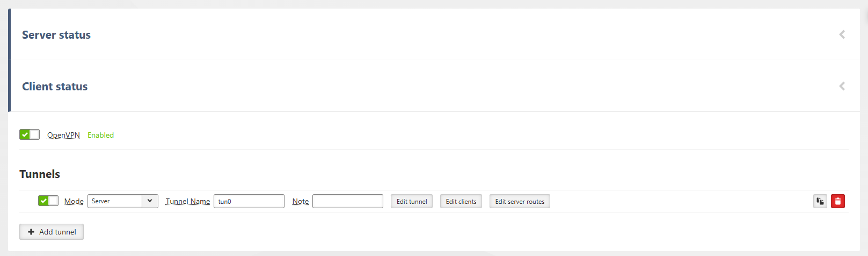Click the Server status heading

tap(56, 35)
